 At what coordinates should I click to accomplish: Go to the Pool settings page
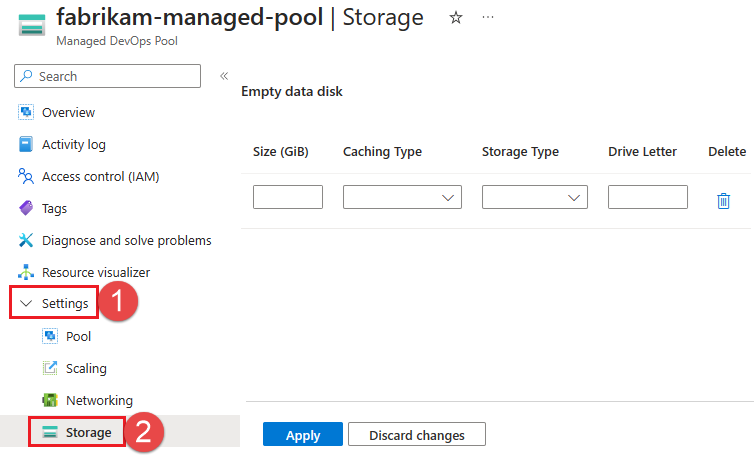tap(78, 336)
